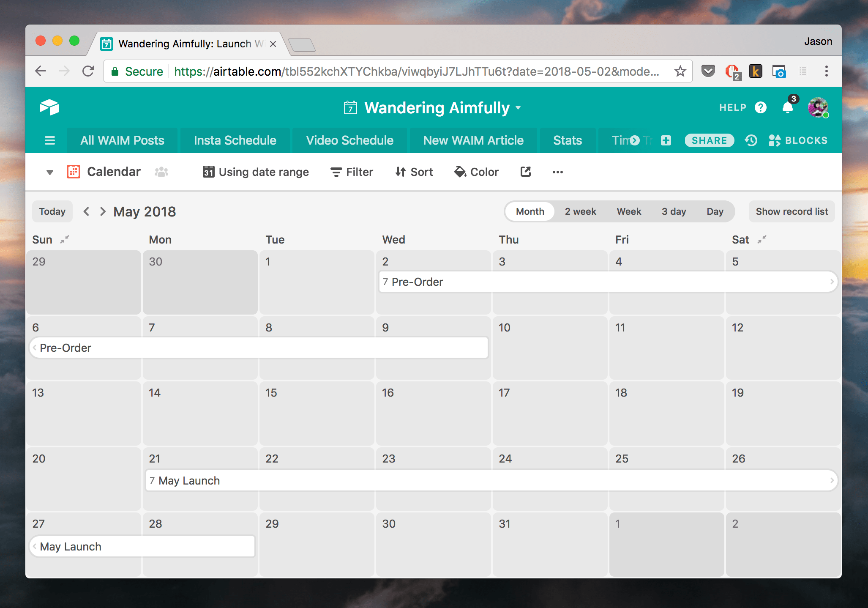The image size is (868, 608).
Task: Bookmark page with the star icon
Action: tap(680, 71)
